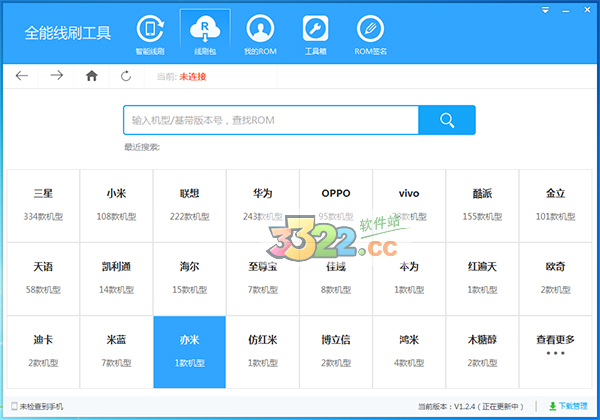Go to the home page icon
Screen dimensions: 600x420
pyautogui.click(x=92, y=76)
